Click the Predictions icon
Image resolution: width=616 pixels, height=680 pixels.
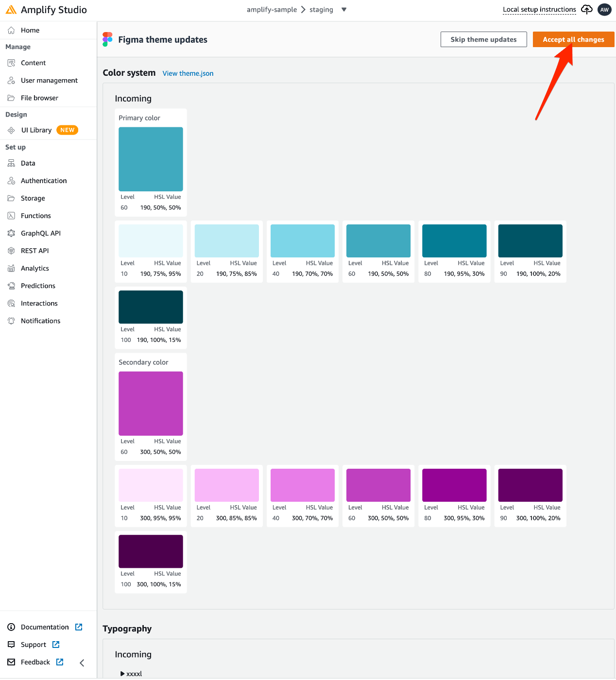11,286
